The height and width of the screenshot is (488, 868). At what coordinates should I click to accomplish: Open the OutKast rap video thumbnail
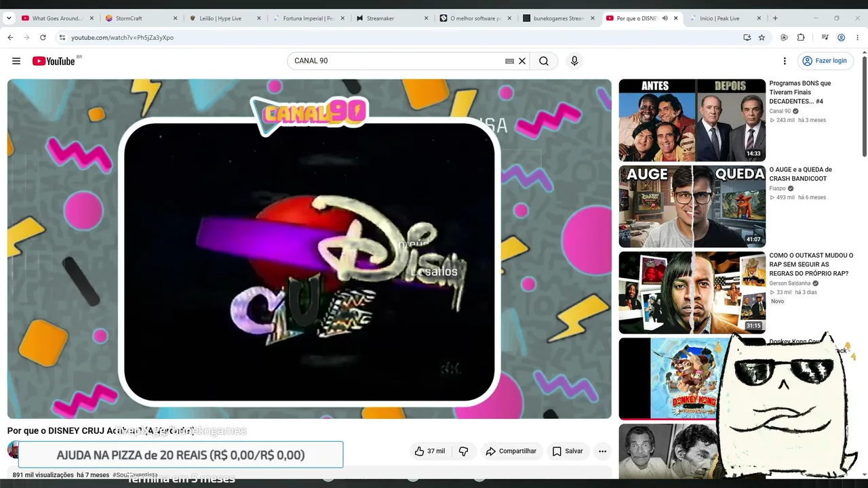pos(692,292)
